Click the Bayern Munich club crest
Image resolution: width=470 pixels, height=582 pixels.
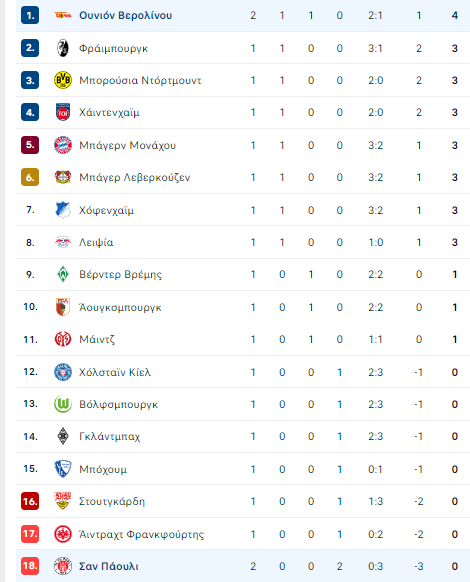click(63, 145)
